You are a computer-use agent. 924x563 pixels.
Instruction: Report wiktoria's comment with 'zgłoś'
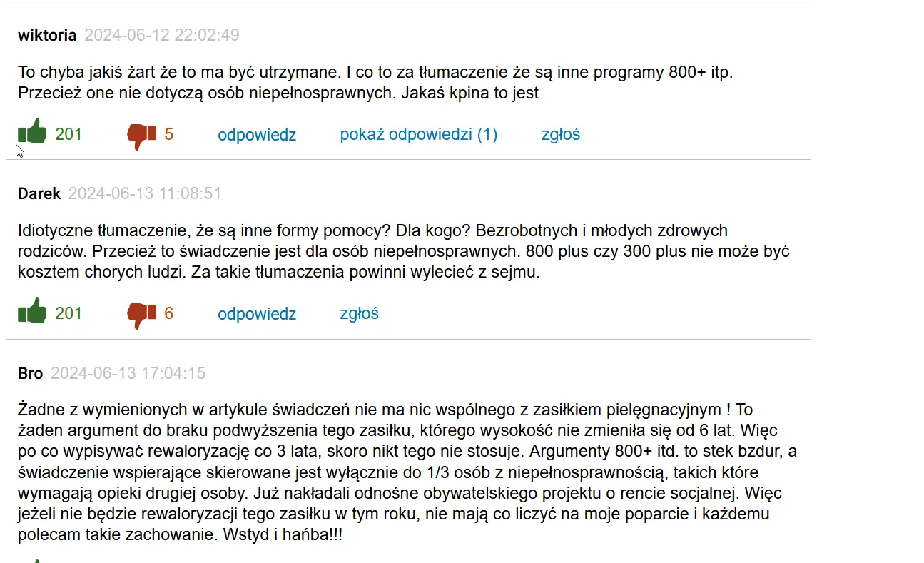pos(560,134)
